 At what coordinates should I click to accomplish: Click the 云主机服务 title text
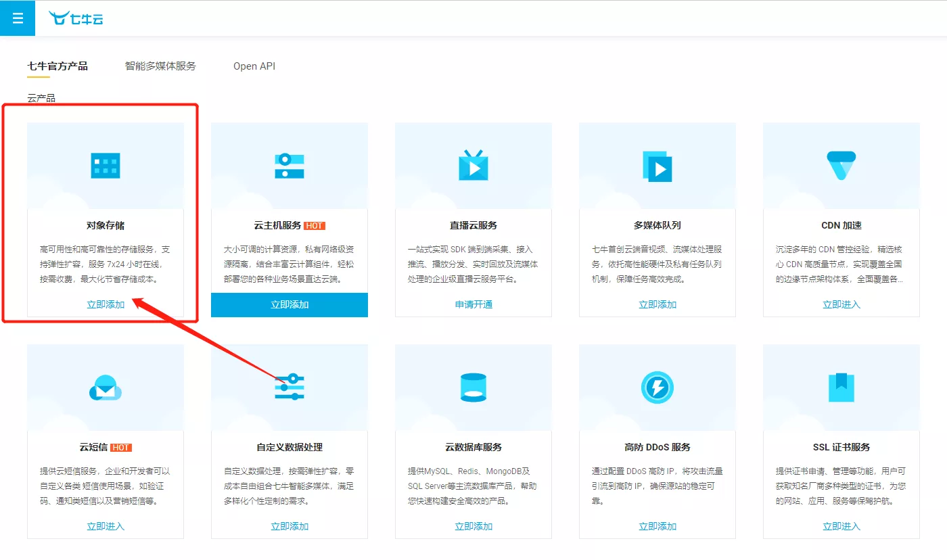pyautogui.click(x=277, y=225)
